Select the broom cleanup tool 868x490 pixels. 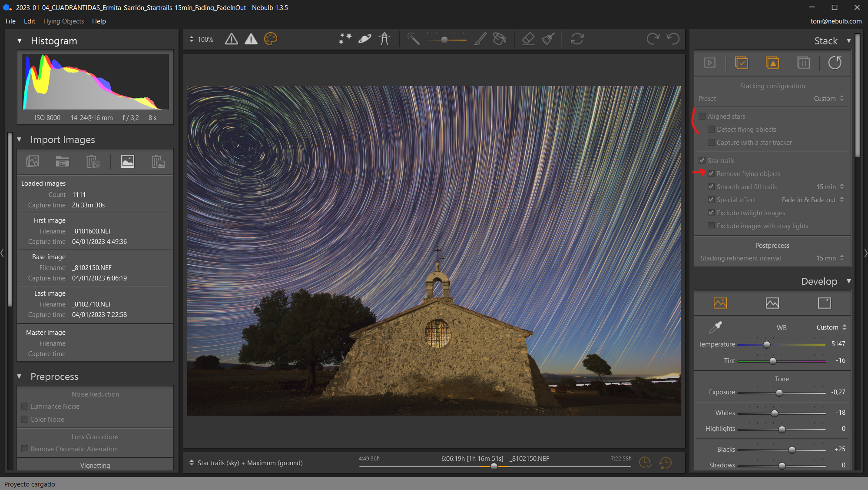pyautogui.click(x=548, y=39)
